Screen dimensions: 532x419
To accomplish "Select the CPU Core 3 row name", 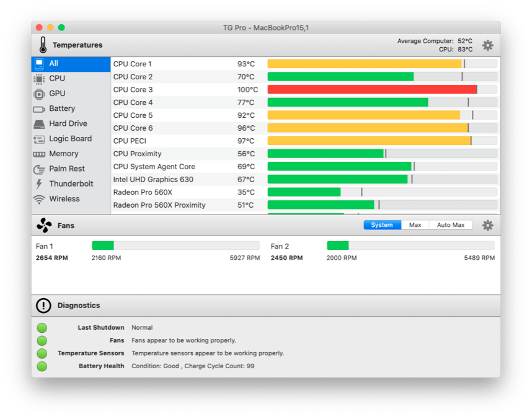I will pyautogui.click(x=133, y=90).
